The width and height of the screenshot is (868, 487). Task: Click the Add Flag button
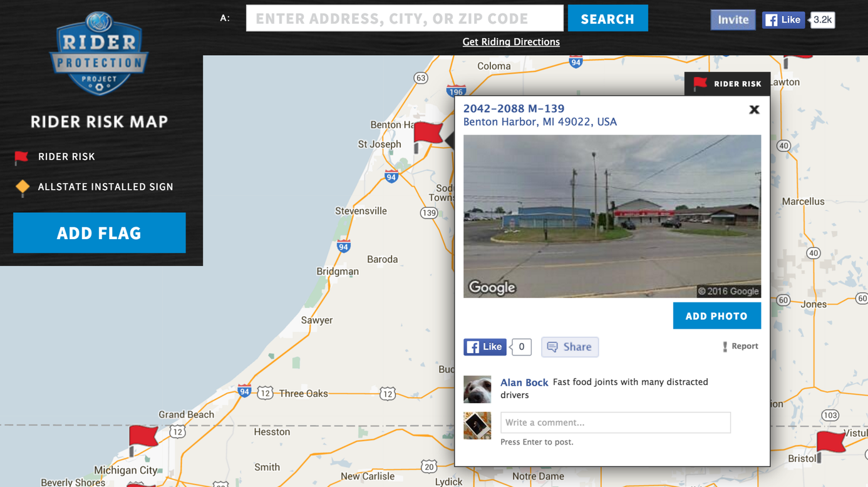100,233
